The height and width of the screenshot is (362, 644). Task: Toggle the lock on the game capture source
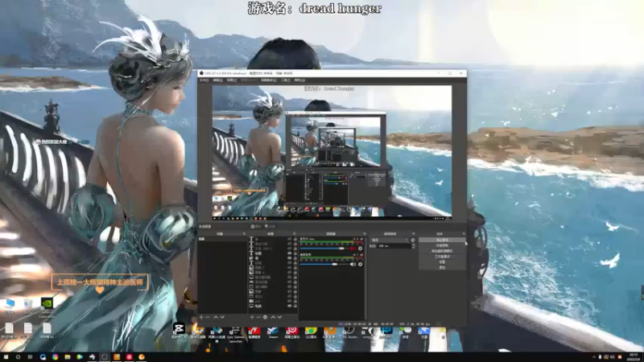295,282
